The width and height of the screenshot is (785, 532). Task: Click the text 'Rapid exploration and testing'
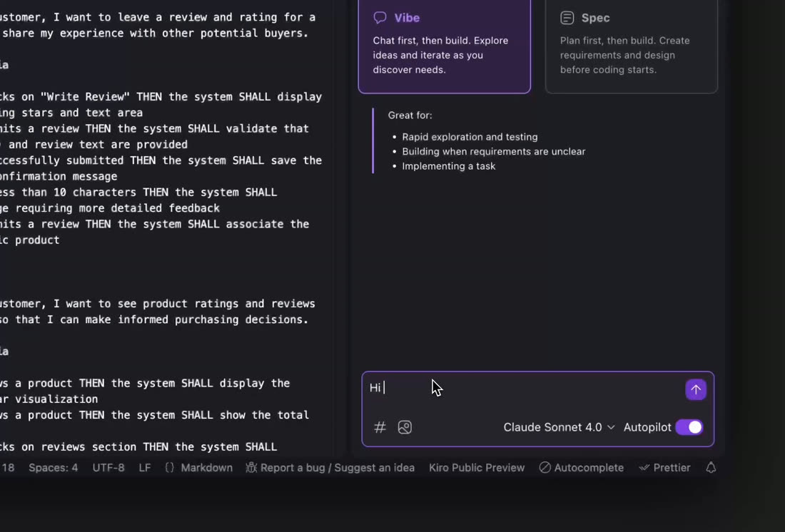(x=470, y=137)
